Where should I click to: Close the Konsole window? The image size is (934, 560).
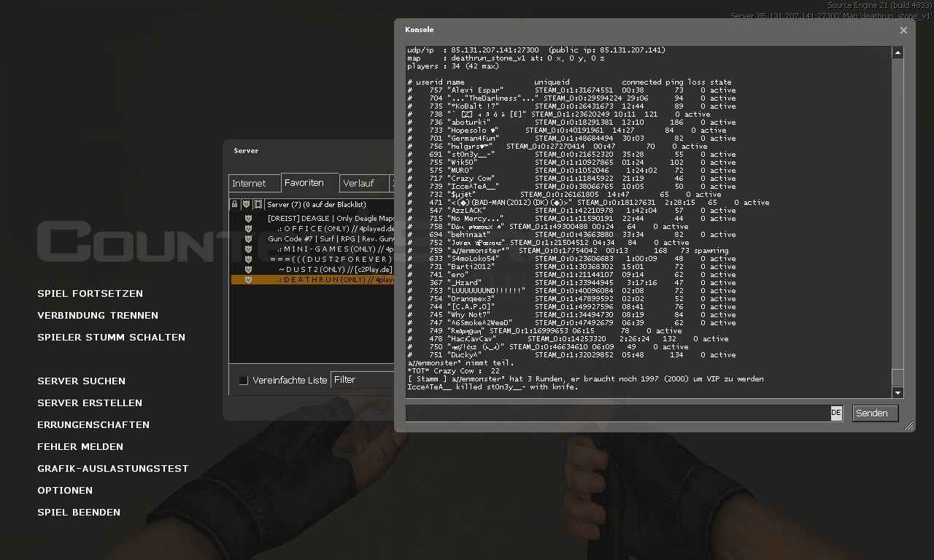(903, 30)
